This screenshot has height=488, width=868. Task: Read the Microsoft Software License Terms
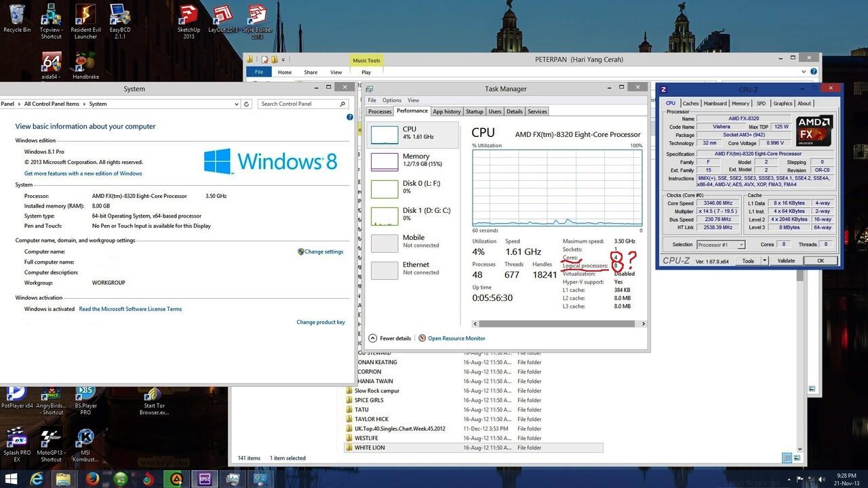[130, 309]
